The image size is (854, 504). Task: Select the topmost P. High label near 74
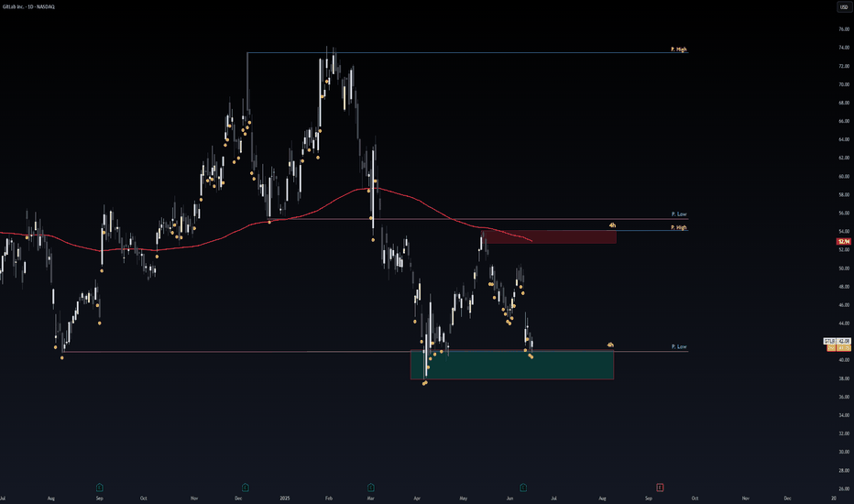click(x=679, y=49)
